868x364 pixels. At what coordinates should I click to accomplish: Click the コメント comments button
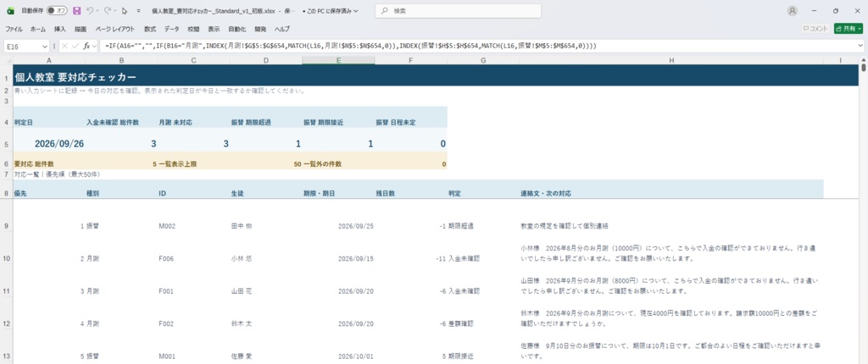pyautogui.click(x=815, y=29)
